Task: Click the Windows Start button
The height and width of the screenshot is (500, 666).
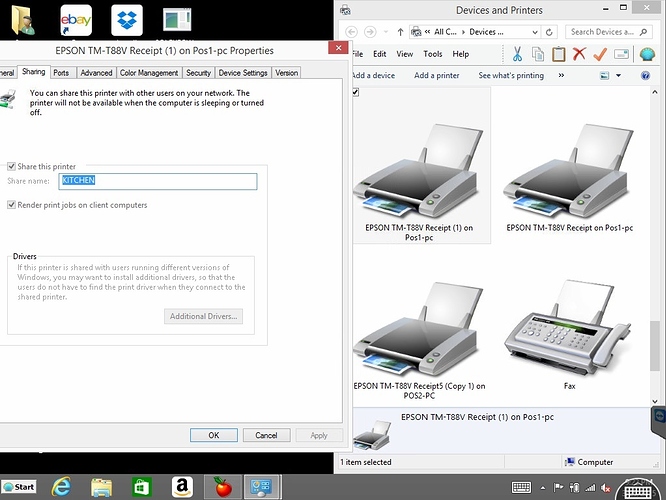Action: click(19, 487)
